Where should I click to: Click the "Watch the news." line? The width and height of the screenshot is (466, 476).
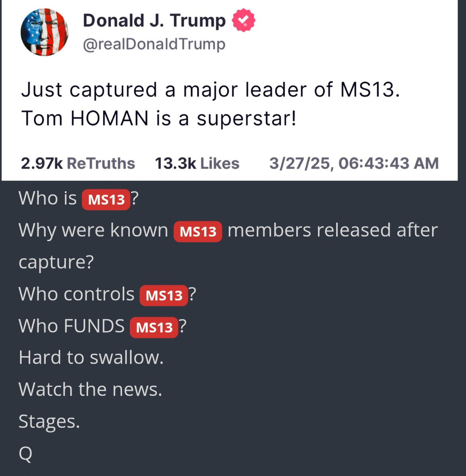coord(90,389)
